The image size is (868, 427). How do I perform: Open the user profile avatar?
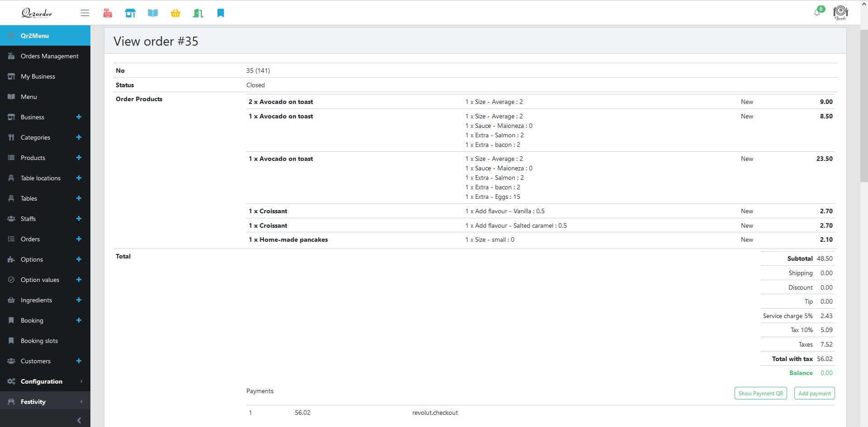(840, 12)
